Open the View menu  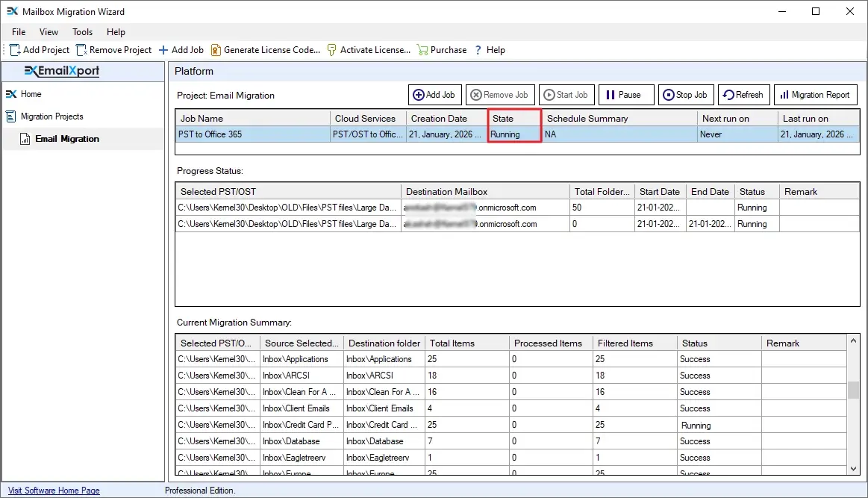[49, 32]
